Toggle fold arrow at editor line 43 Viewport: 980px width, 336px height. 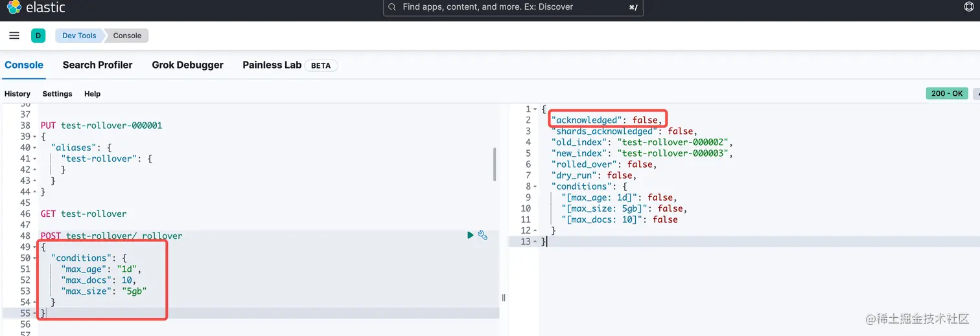point(34,181)
